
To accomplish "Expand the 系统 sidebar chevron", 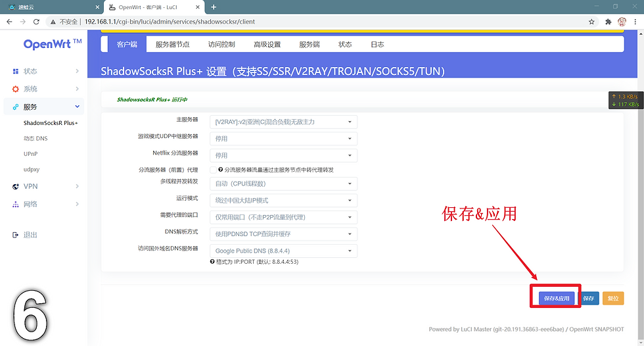I will click(78, 89).
